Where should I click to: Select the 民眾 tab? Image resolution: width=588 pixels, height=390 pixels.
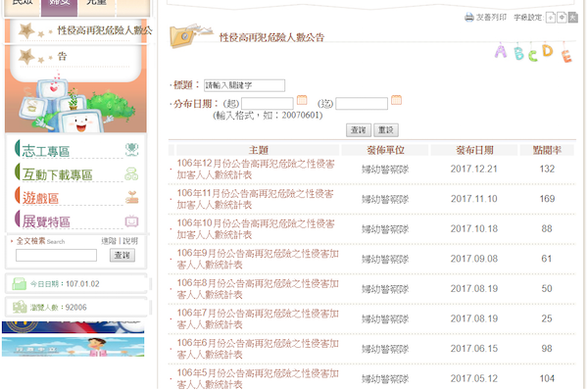tap(23, 7)
